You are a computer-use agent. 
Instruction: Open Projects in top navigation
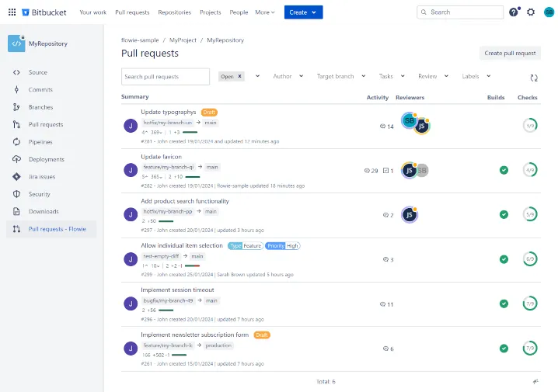[211, 12]
